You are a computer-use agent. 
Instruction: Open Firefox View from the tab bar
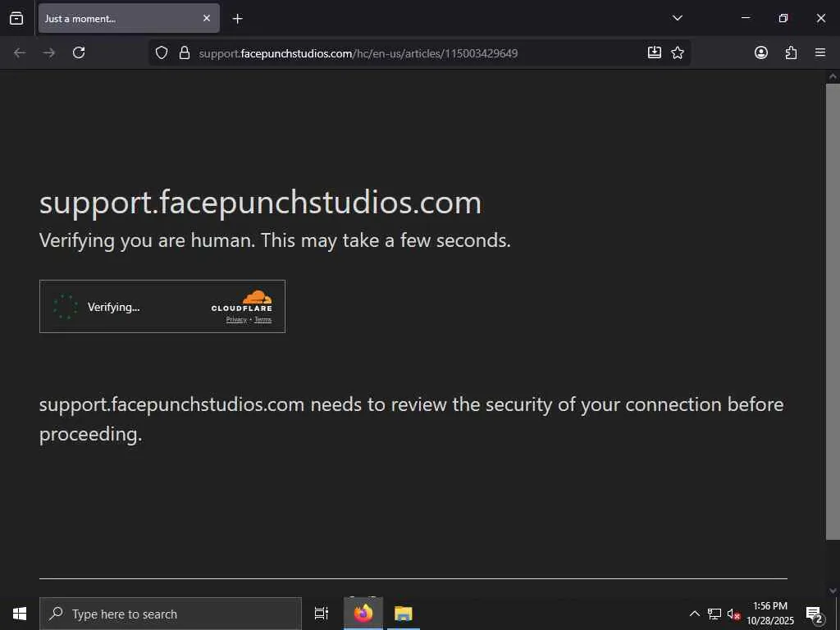pyautogui.click(x=16, y=18)
